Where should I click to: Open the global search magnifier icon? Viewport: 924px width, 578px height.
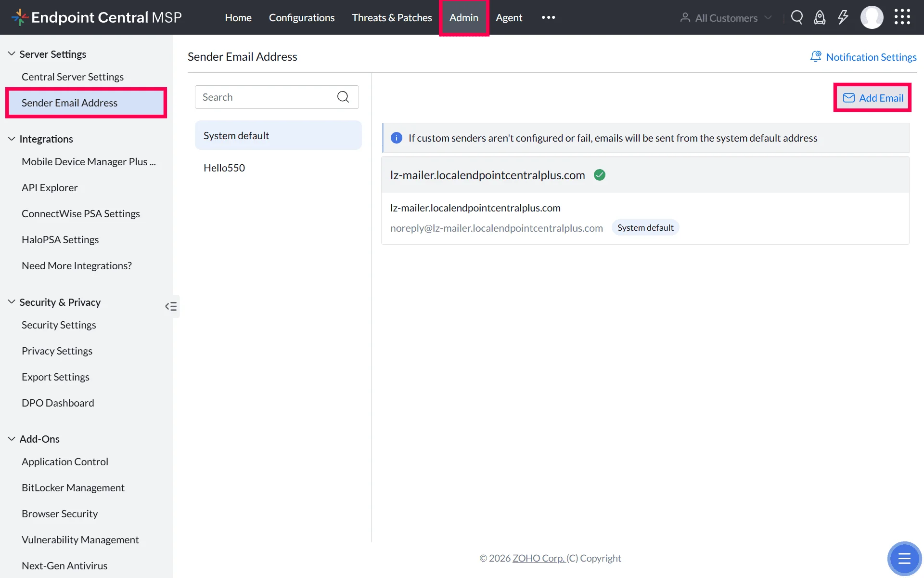(797, 17)
